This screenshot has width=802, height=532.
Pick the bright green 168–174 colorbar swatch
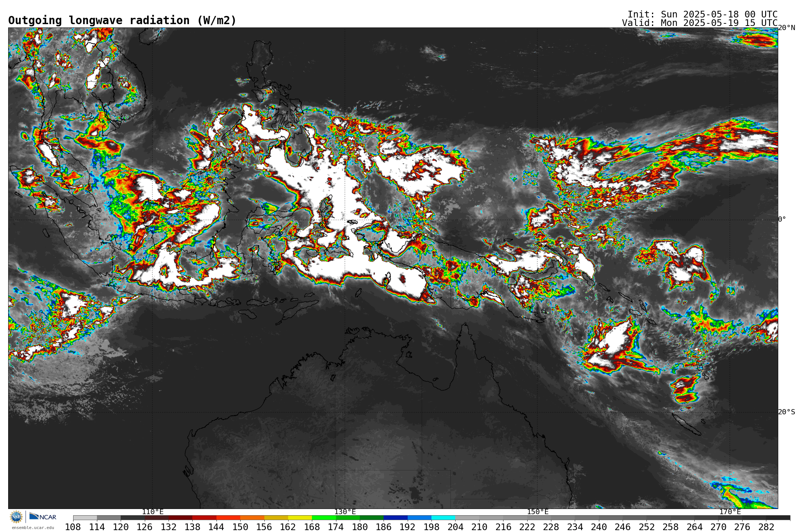click(x=324, y=518)
